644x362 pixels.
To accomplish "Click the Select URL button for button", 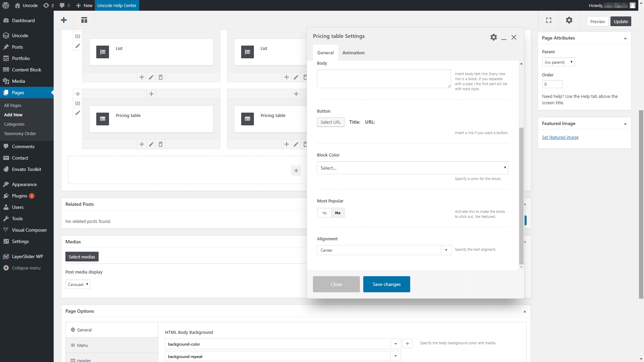I will [330, 122].
